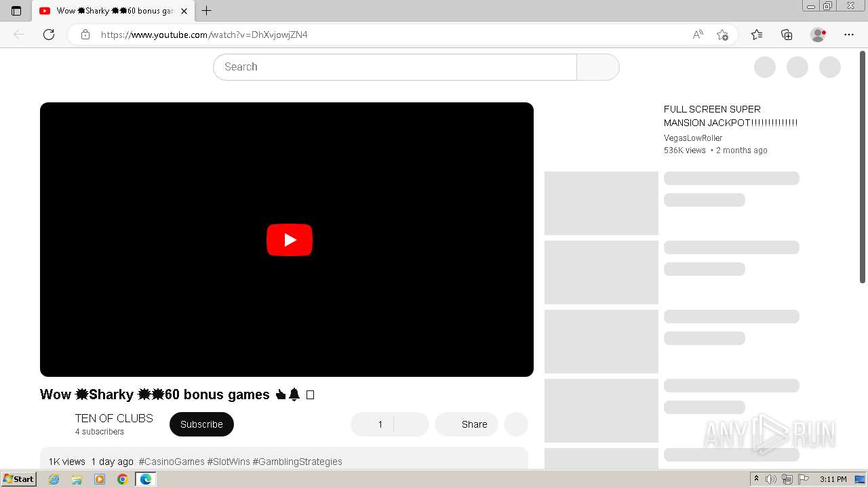Open the Share dialog

pyautogui.click(x=467, y=424)
